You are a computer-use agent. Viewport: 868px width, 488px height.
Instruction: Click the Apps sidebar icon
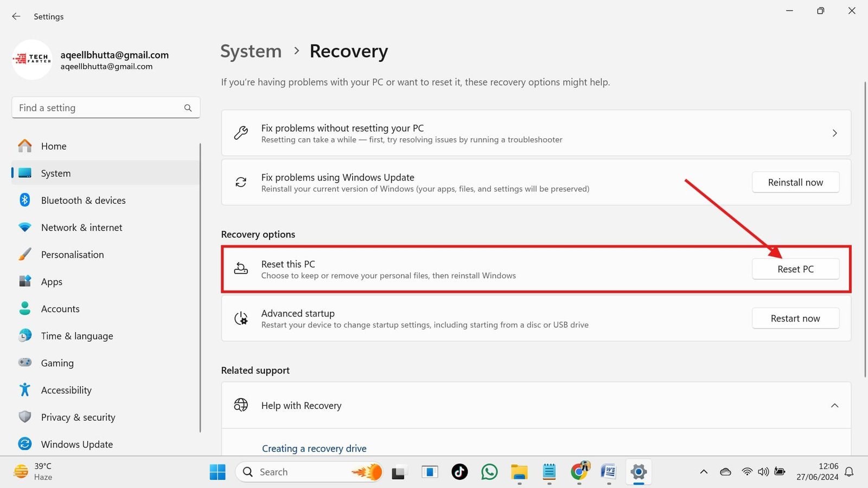(25, 281)
